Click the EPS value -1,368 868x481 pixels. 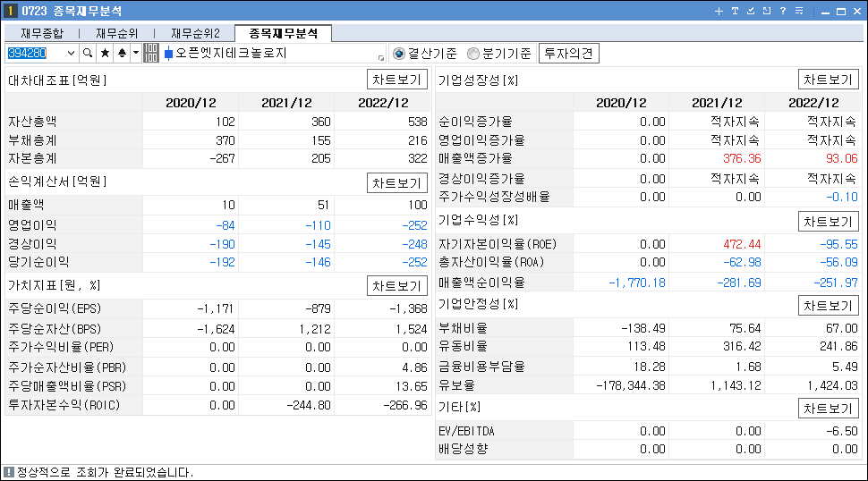click(409, 308)
